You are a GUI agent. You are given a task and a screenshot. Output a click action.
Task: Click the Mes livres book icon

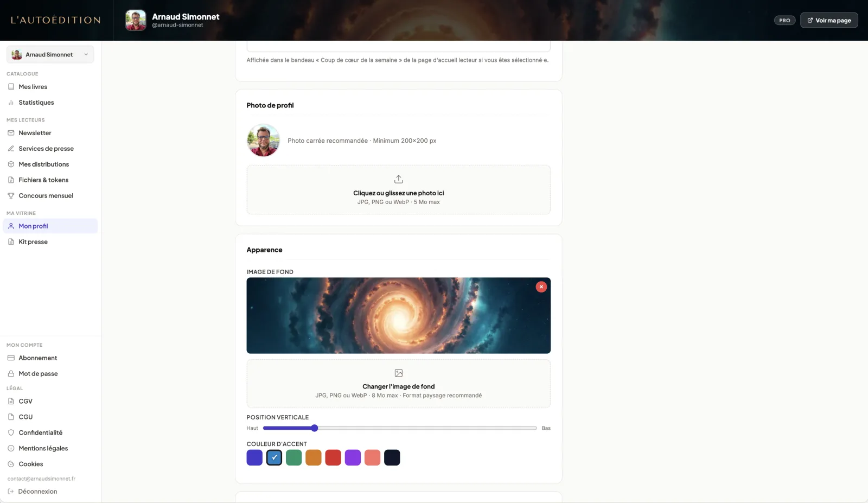pyautogui.click(x=11, y=87)
